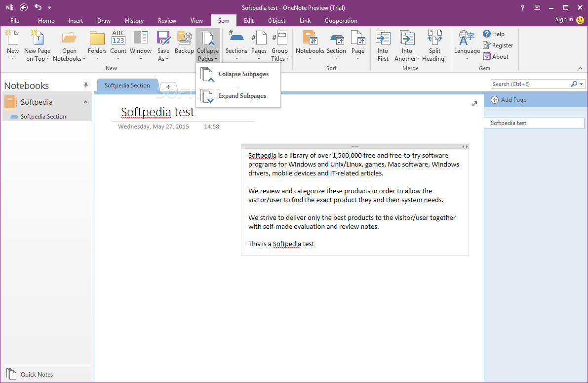Viewport: 588px width, 383px height.
Task: Open the Gem About dialog
Action: 496,57
